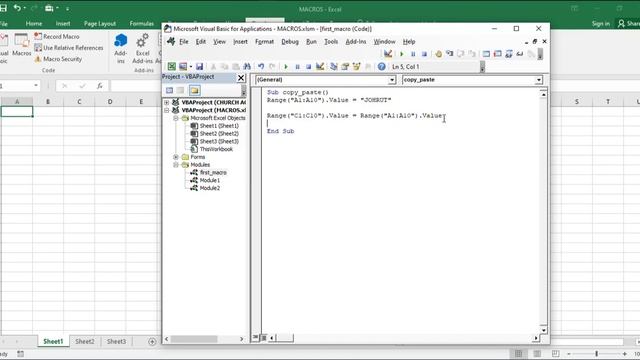
Task: Expand the Forms folder node
Action: tap(176, 157)
